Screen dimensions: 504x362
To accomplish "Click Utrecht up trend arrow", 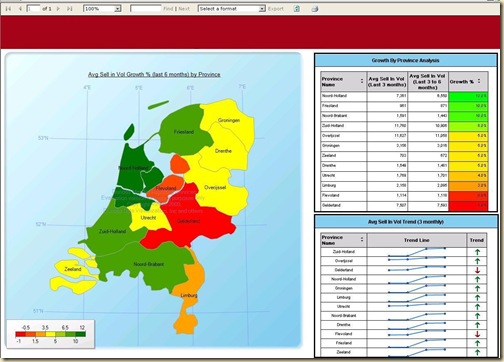I will 477,306.
